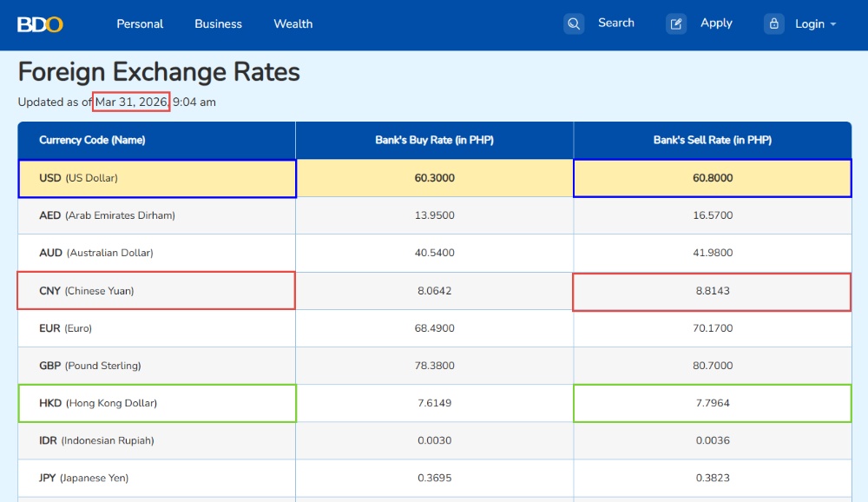
Task: Click the Currency Code (Name) column header
Action: (x=92, y=140)
